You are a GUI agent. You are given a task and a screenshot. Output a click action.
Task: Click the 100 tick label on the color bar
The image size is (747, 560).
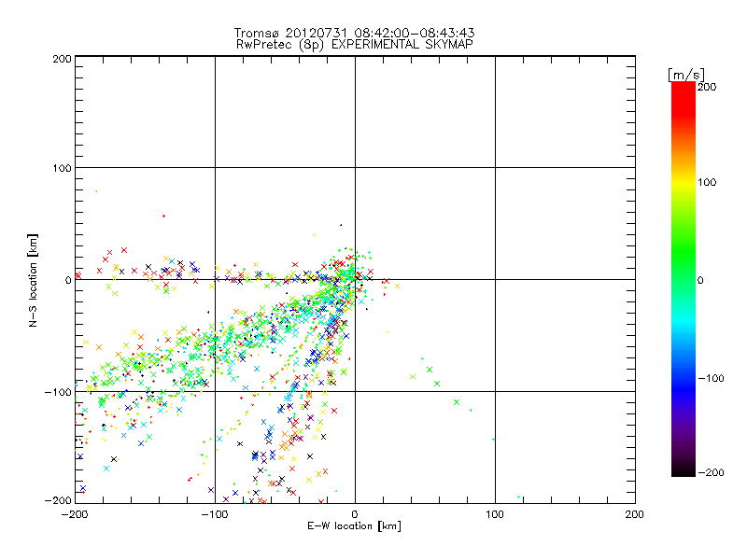[x=707, y=182]
